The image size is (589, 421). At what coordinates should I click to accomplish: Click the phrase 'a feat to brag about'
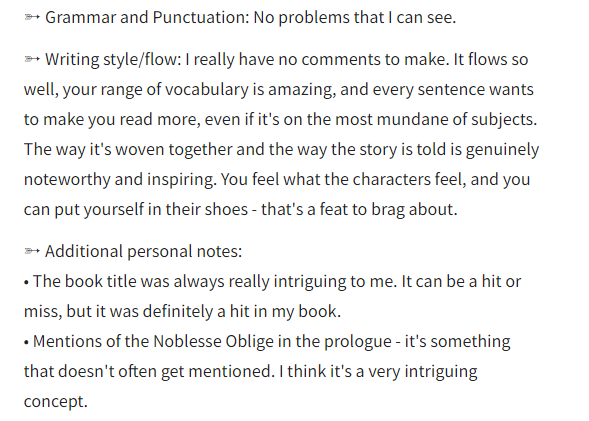point(382,210)
